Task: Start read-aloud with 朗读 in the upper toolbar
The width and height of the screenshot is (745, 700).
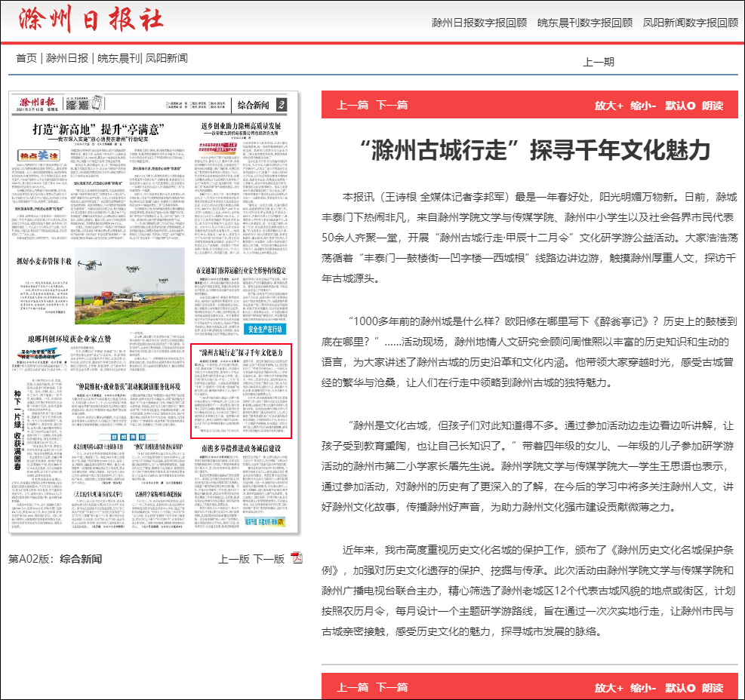Action: point(713,106)
